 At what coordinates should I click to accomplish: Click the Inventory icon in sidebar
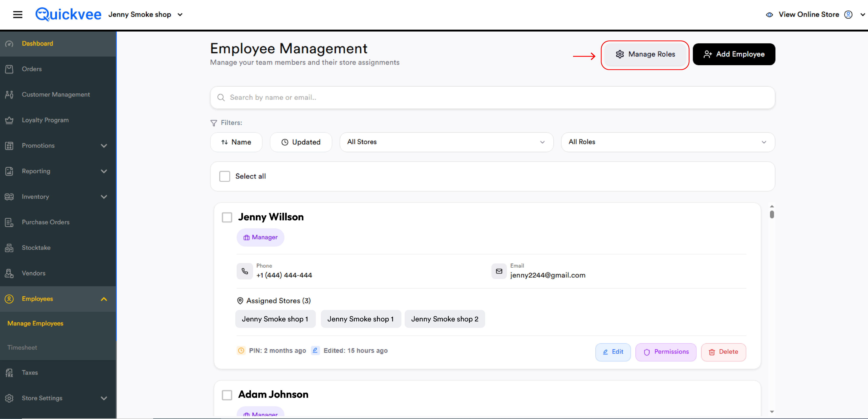9,197
